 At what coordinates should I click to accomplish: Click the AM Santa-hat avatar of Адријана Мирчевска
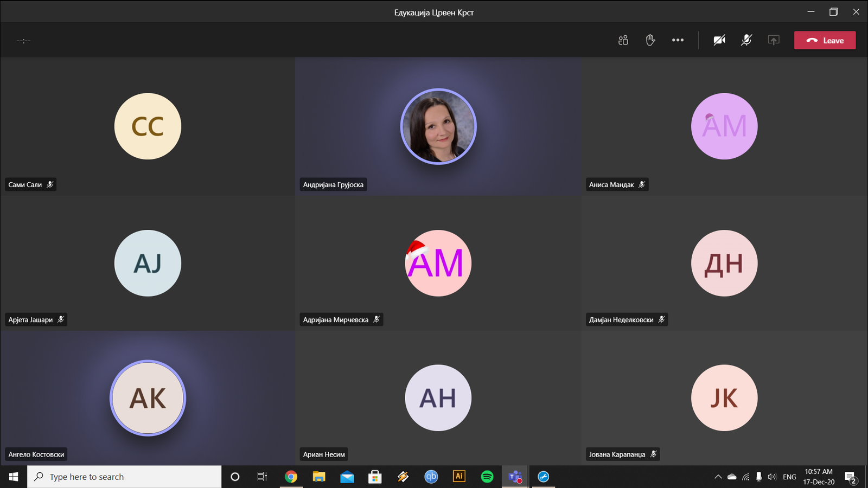click(438, 264)
